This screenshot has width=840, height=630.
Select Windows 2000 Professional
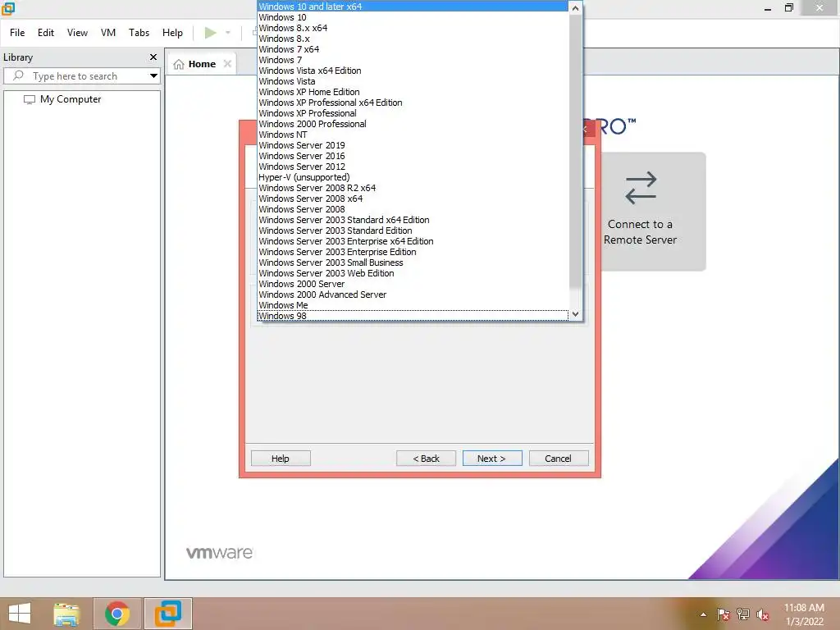point(413,125)
